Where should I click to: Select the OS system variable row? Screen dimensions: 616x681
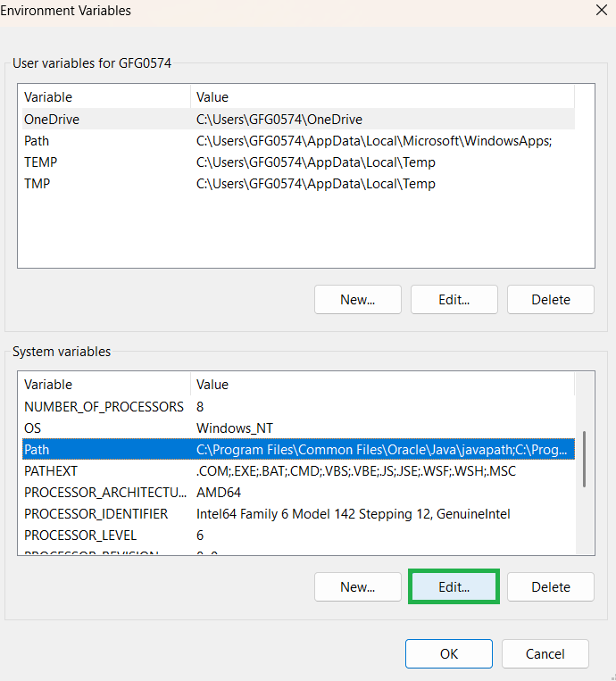click(32, 428)
